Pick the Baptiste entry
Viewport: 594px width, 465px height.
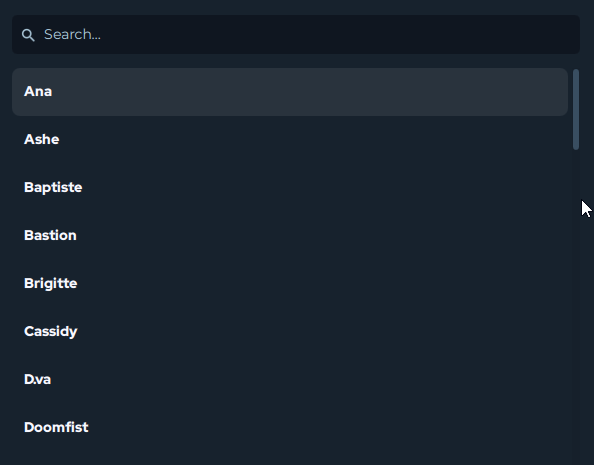(x=290, y=188)
